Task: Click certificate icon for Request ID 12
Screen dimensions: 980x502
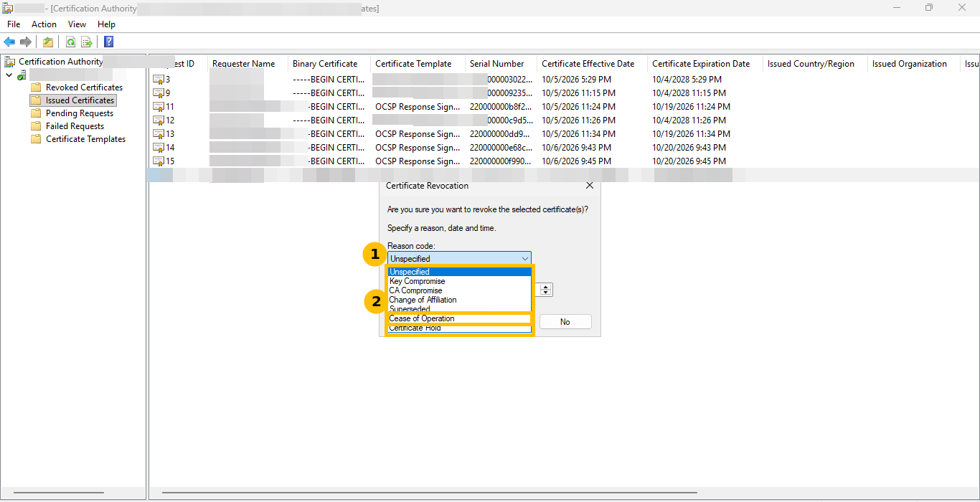Action: [159, 120]
